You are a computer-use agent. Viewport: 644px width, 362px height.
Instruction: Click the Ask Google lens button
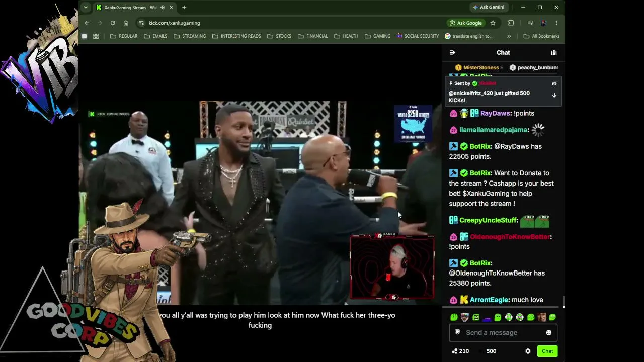[465, 23]
